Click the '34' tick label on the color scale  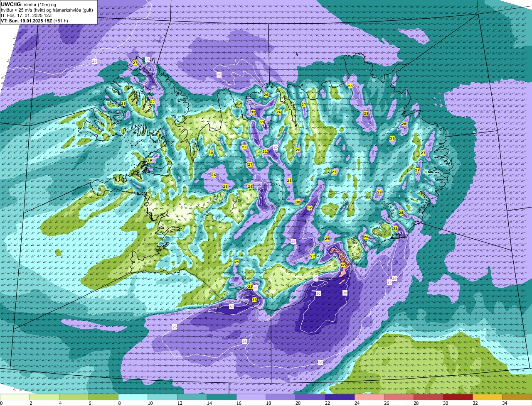coord(505,403)
